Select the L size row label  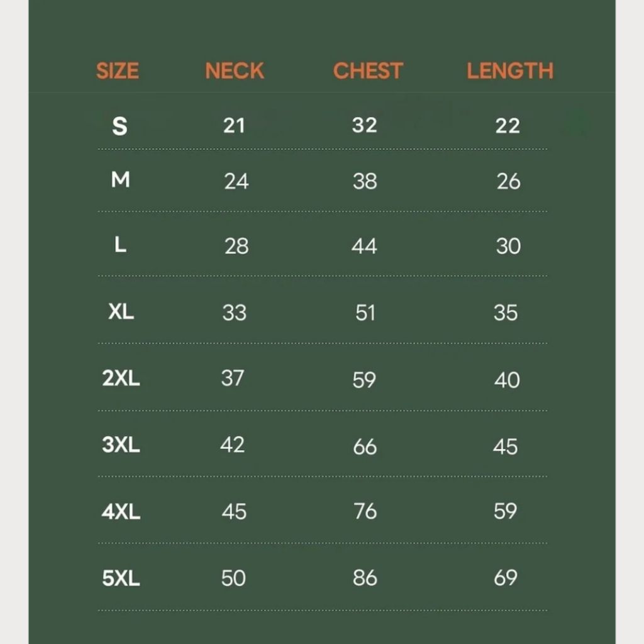coord(120,245)
